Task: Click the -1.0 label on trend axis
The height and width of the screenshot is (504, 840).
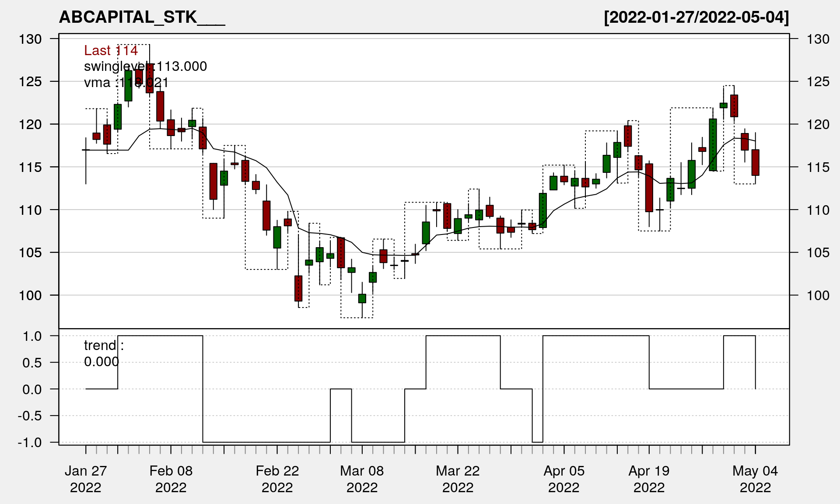Action: click(30, 442)
